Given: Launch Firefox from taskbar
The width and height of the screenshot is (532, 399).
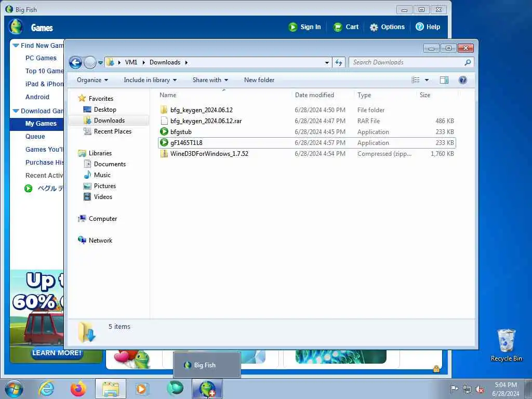Looking at the screenshot, I should coord(78,389).
